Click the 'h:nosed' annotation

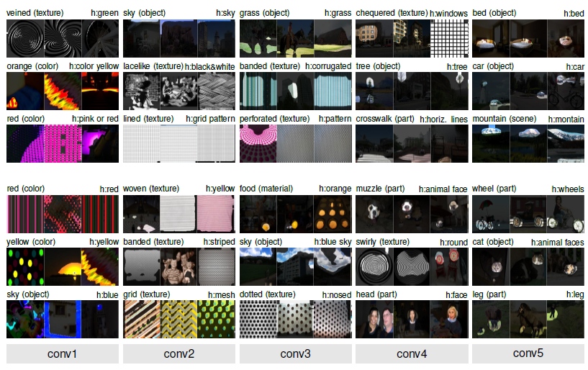tap(337, 295)
